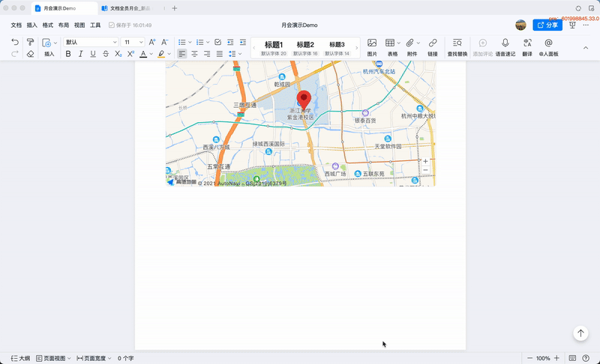600x364 pixels.
Task: Open the 文档 menu
Action: 16,25
